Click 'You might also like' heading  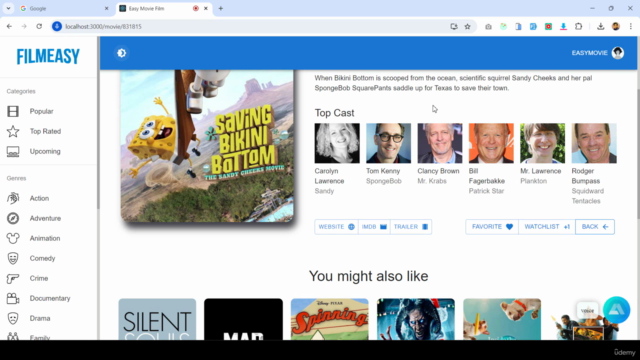pos(369,276)
